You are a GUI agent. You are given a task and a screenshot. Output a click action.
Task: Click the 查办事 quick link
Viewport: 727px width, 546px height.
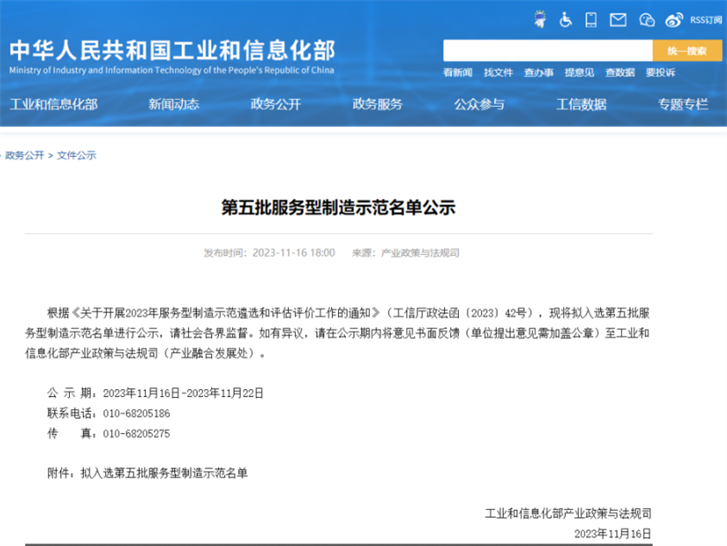click(539, 73)
